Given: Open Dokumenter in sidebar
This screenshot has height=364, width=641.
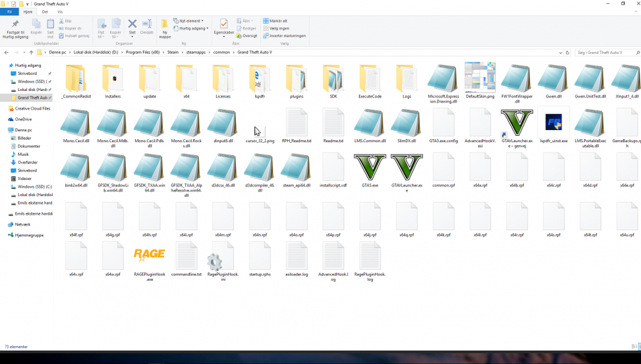Looking at the screenshot, I should point(29,146).
